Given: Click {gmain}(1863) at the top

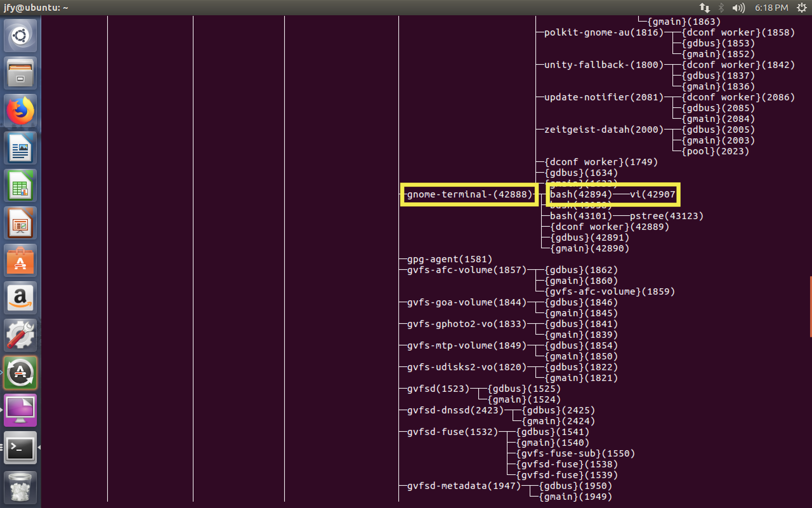Looking at the screenshot, I should click(684, 22).
